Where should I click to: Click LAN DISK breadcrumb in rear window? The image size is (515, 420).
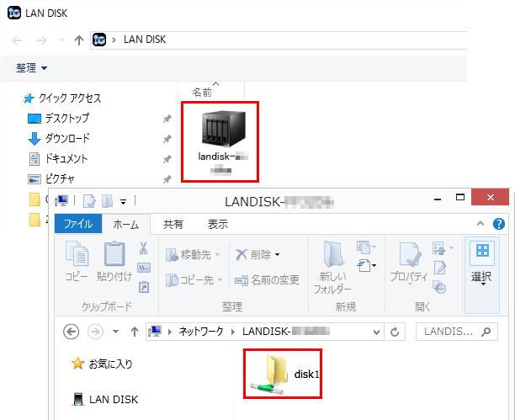point(145,40)
